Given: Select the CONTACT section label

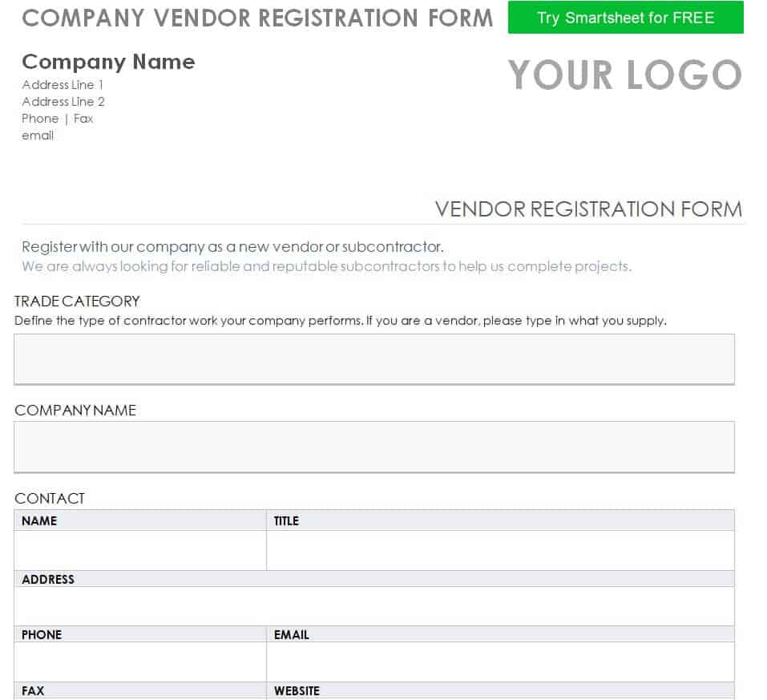Looking at the screenshot, I should click(50, 498).
